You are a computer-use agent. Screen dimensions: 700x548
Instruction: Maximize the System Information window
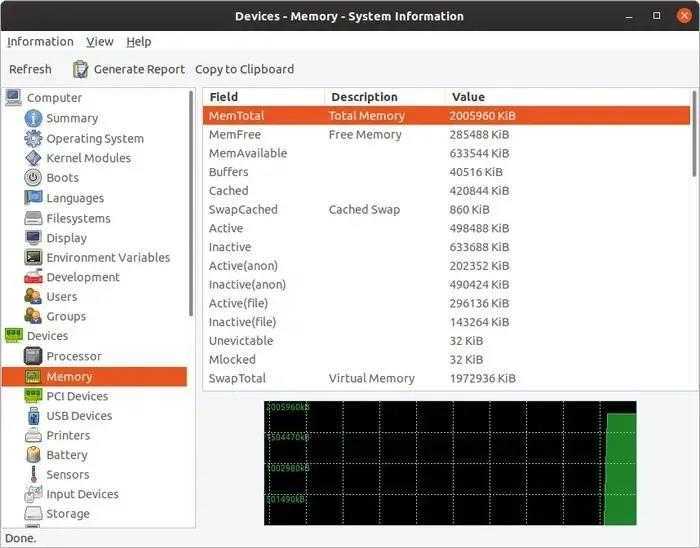click(656, 16)
